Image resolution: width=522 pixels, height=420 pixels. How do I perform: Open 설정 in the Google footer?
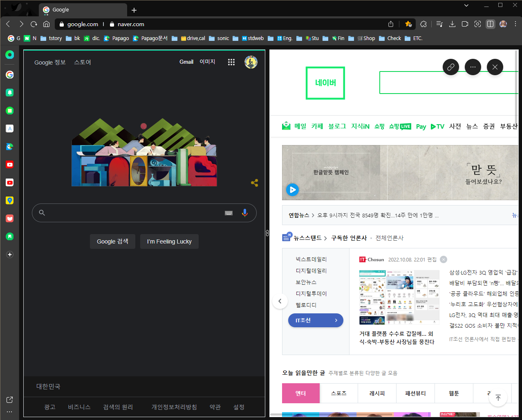tap(239, 407)
